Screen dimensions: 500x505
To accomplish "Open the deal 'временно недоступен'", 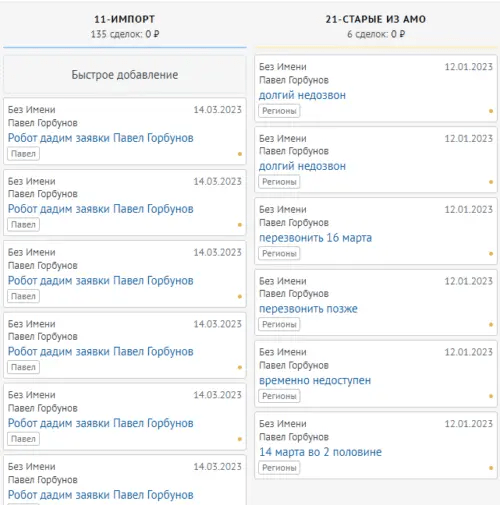I will coord(315,380).
